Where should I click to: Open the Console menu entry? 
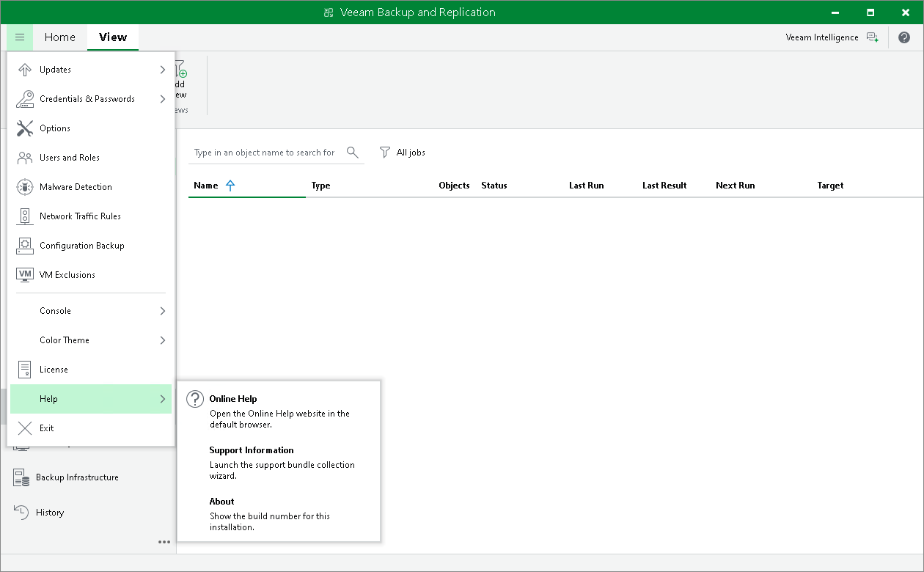pyautogui.click(x=91, y=311)
